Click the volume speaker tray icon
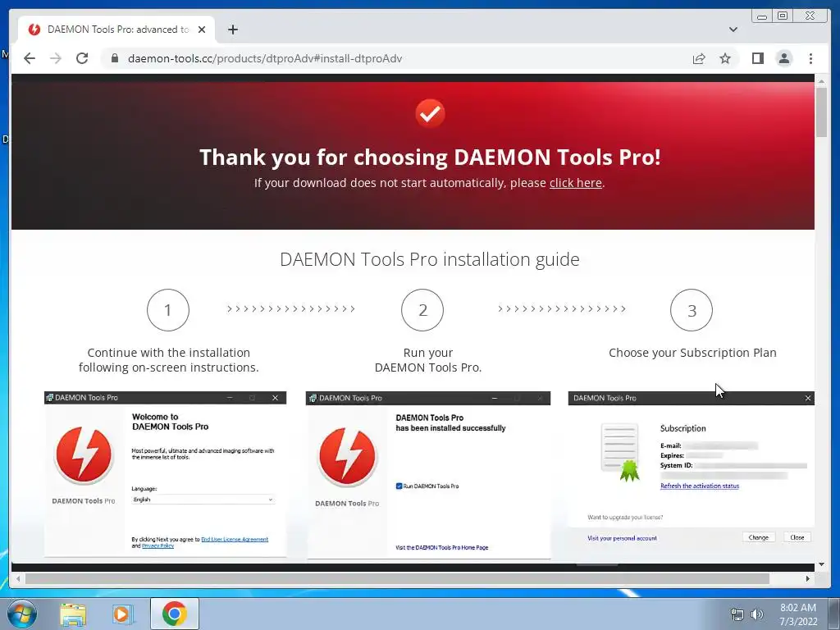This screenshot has width=840, height=630. point(756,614)
